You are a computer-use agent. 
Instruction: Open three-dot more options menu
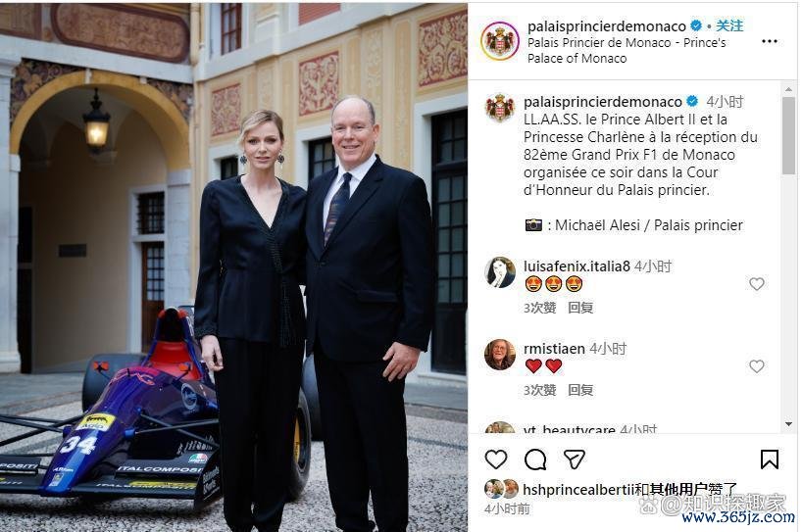click(x=770, y=41)
